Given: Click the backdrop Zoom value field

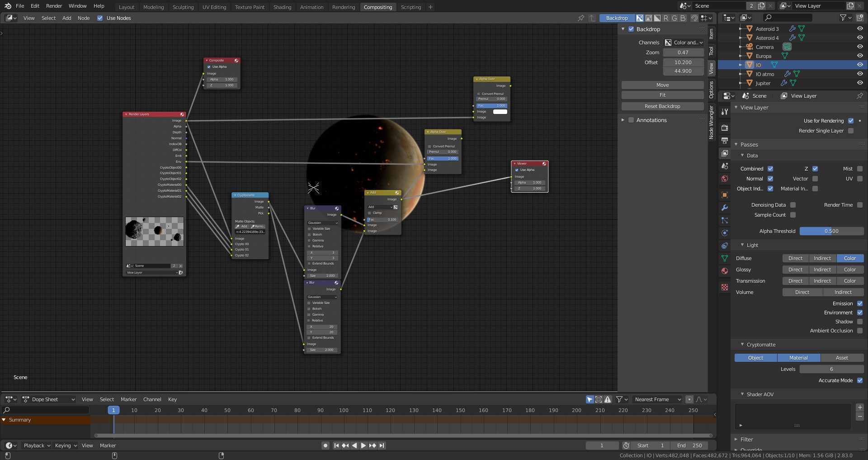Looking at the screenshot, I should [x=683, y=52].
